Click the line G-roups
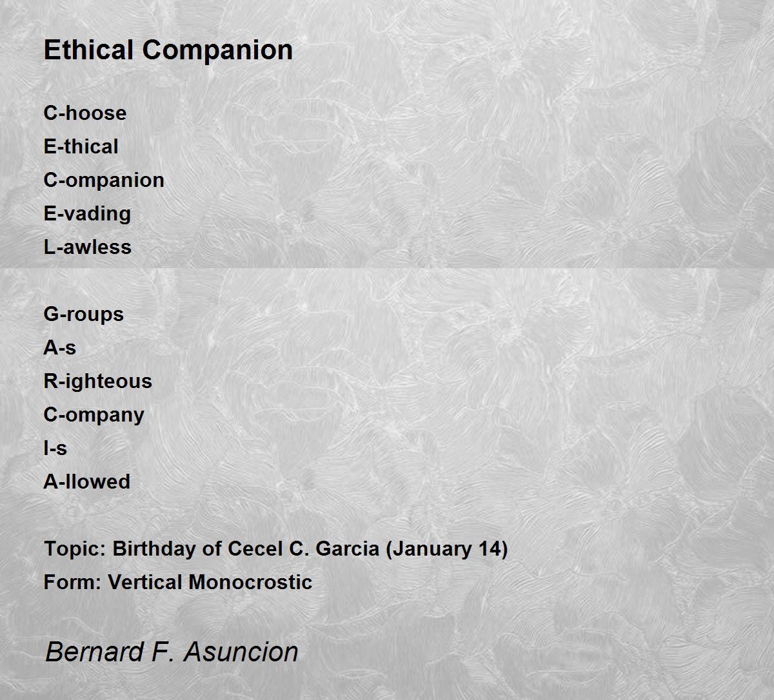This screenshot has height=700, width=774. [83, 314]
